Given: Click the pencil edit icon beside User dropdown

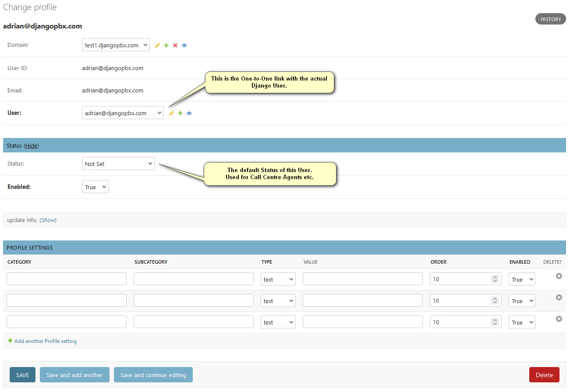Looking at the screenshot, I should [x=171, y=113].
